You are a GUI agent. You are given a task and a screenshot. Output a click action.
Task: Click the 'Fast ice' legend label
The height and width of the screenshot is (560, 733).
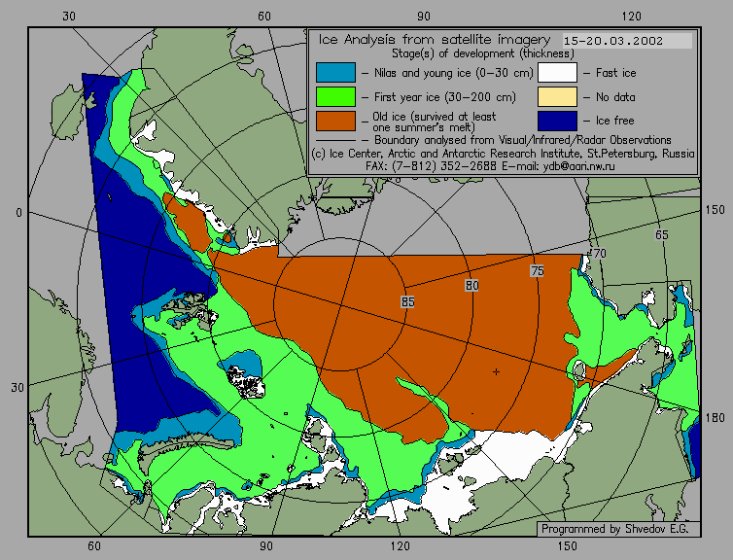(615, 73)
